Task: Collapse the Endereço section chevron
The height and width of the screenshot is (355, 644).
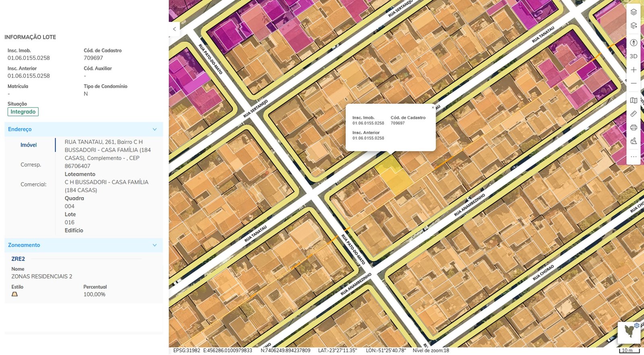Action: 155,129
